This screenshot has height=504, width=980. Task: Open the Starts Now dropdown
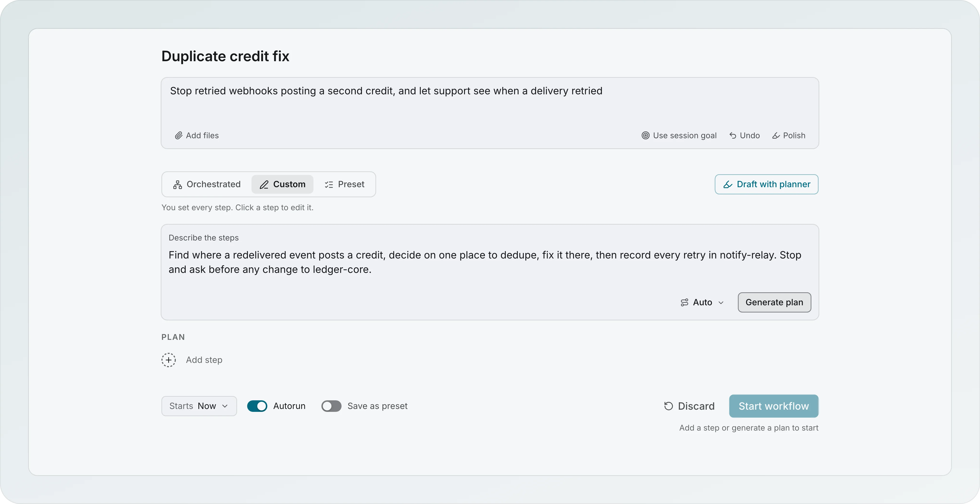coord(199,406)
